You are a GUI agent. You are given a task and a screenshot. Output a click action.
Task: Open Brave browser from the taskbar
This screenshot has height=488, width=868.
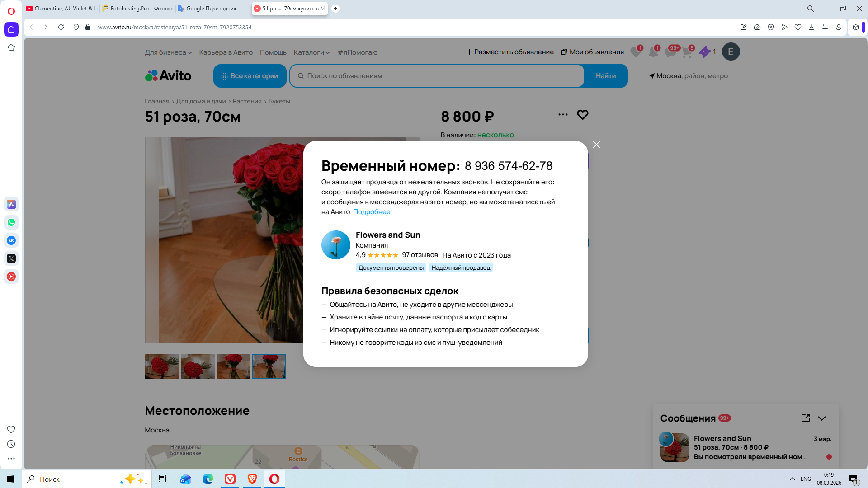[252, 479]
